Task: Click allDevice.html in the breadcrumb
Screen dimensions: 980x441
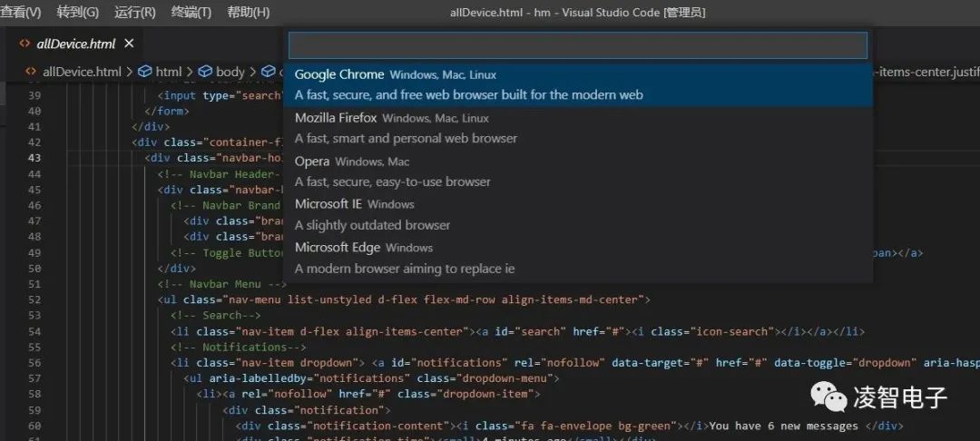Action: coord(82,72)
